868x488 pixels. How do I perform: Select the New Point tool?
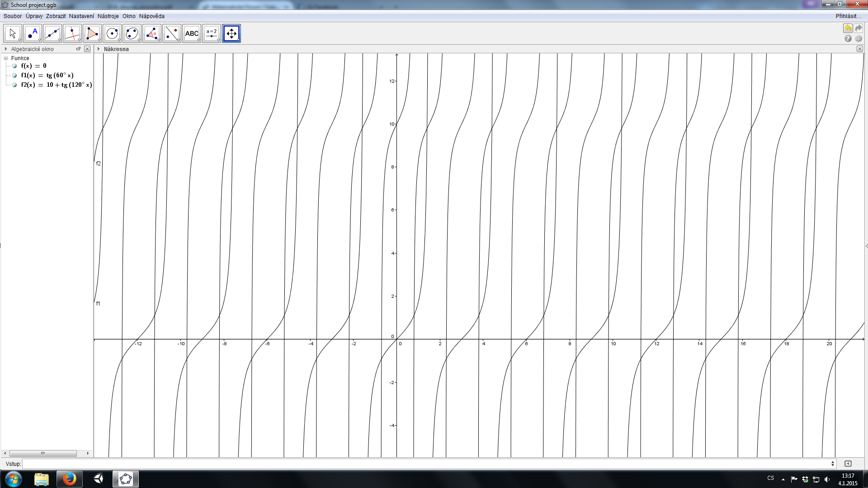coord(33,33)
